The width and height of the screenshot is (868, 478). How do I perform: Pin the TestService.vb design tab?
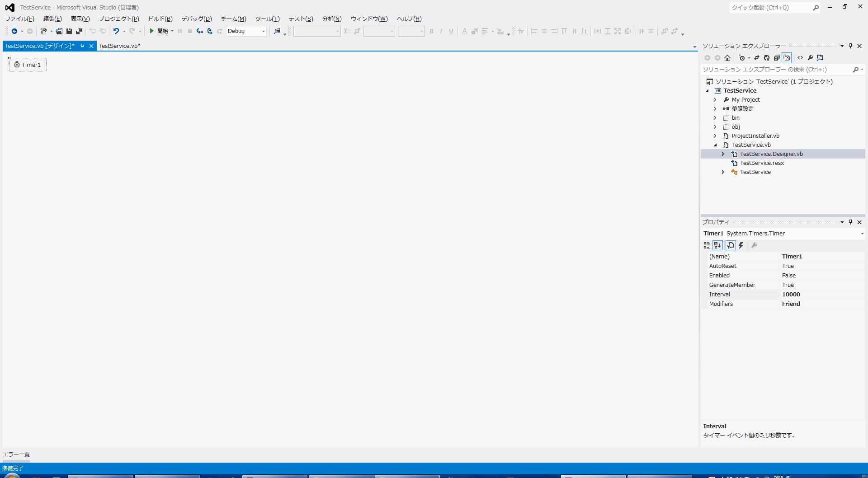point(82,46)
